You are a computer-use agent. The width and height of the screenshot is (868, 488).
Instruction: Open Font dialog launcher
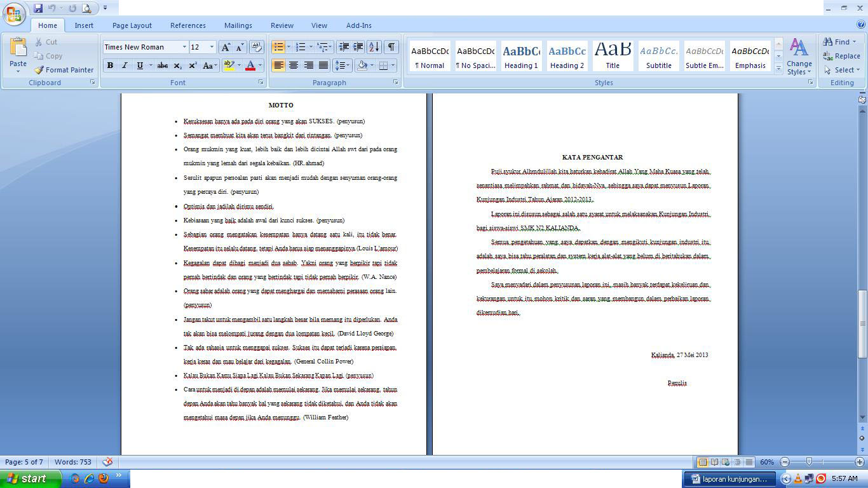(261, 83)
